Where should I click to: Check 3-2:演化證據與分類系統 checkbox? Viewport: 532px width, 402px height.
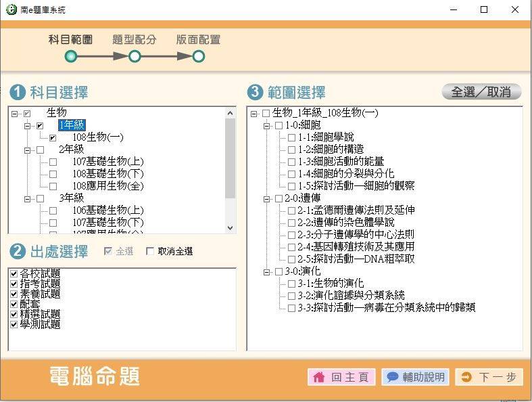(x=291, y=296)
